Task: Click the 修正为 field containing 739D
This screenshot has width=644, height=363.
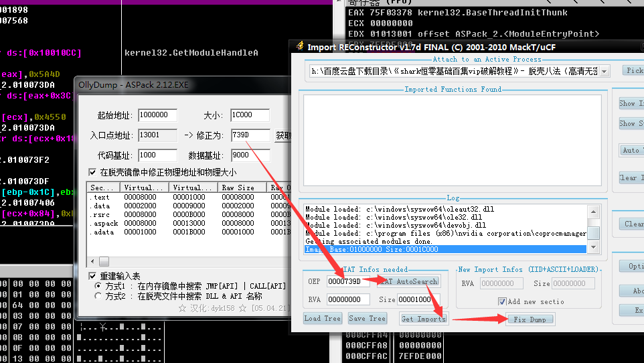Action: coord(250,135)
